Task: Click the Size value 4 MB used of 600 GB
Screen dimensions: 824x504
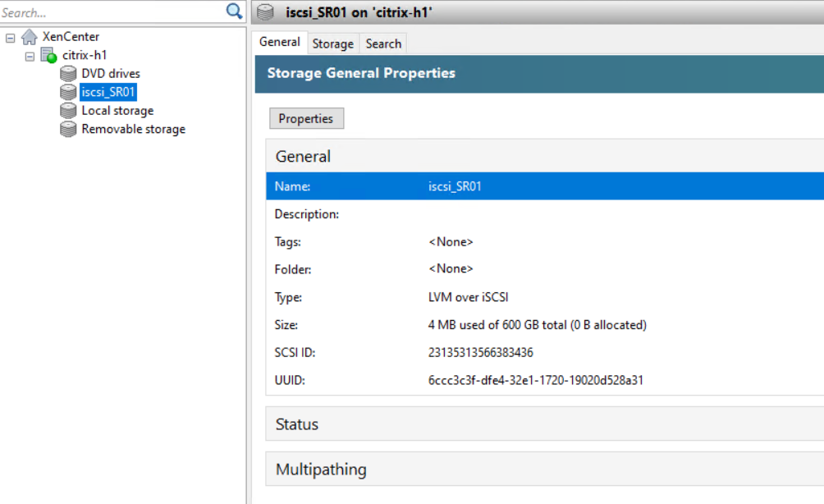Action: coord(537,325)
